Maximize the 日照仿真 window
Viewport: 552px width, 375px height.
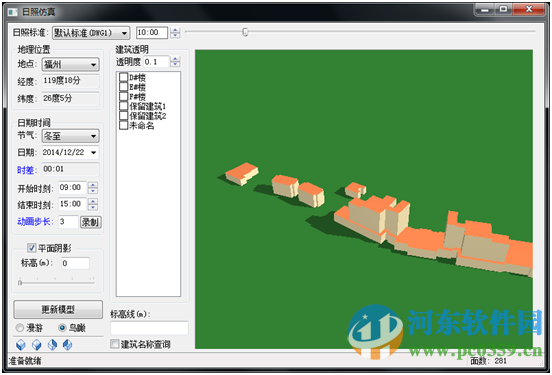tap(503, 10)
